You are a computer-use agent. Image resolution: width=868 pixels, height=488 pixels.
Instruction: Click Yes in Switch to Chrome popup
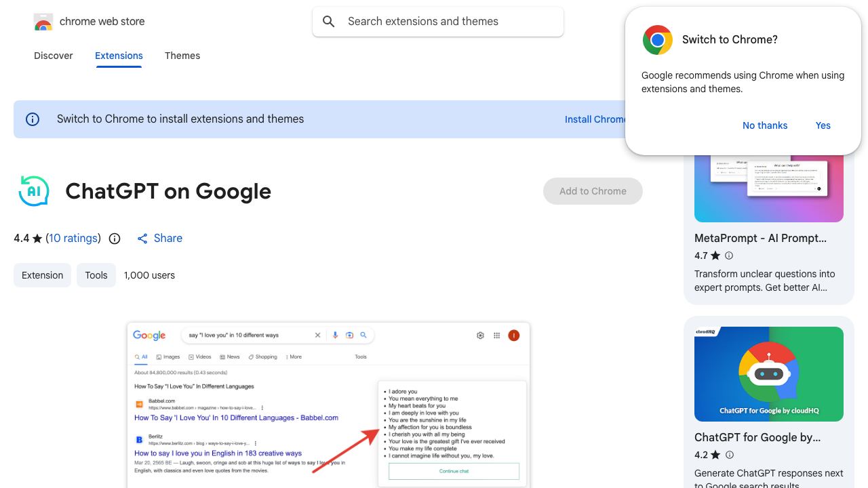point(823,125)
